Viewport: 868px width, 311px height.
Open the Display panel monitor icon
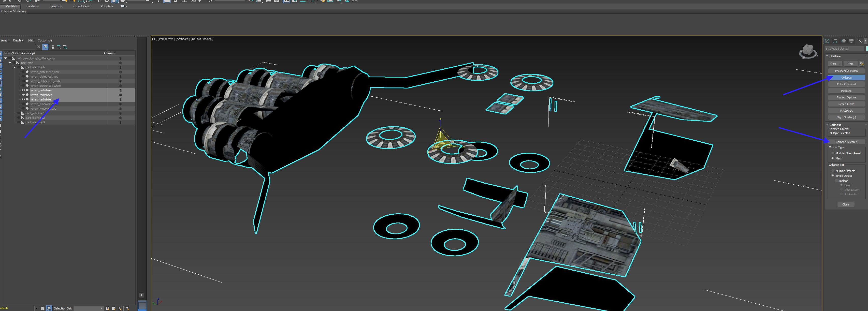tap(851, 41)
